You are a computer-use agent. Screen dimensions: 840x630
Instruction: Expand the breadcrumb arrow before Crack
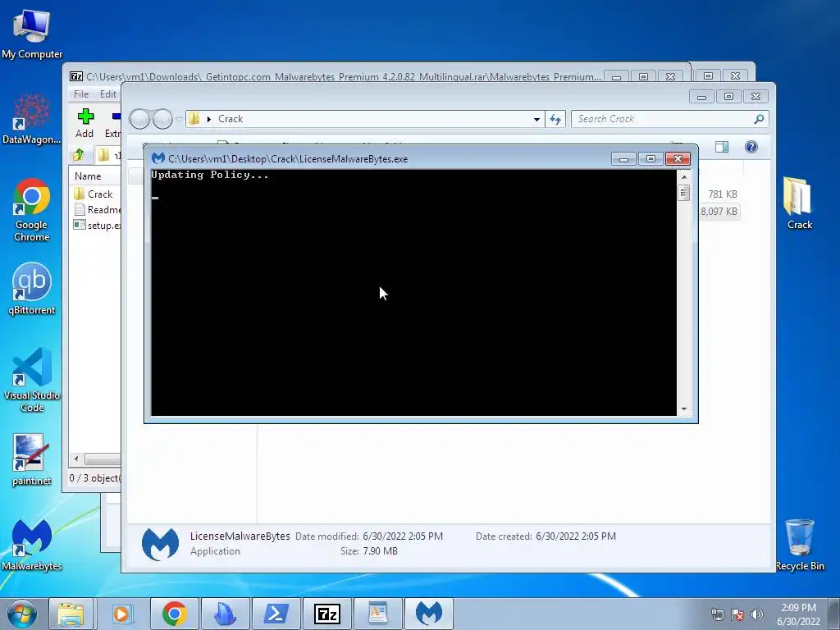pyautogui.click(x=209, y=119)
